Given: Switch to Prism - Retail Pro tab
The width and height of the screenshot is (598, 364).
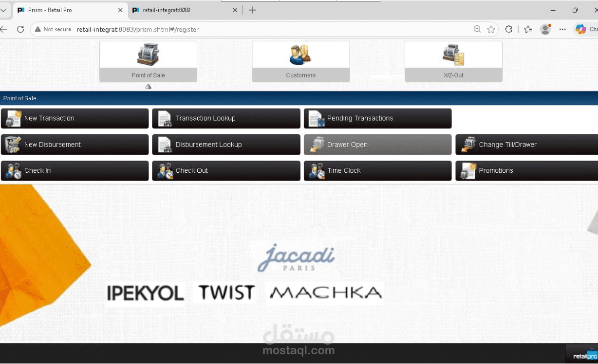Looking at the screenshot, I should pos(71,10).
